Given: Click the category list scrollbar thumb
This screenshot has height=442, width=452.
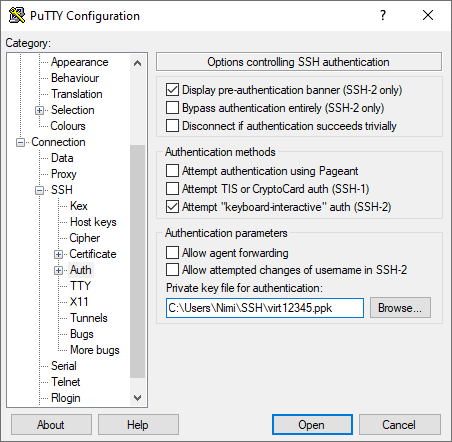Looking at the screenshot, I should (x=137, y=261).
